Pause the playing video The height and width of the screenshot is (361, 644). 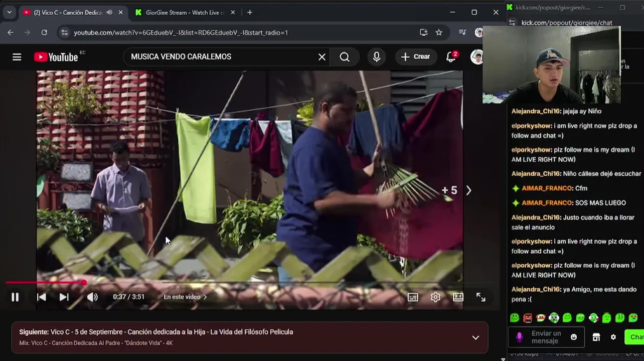point(15,297)
